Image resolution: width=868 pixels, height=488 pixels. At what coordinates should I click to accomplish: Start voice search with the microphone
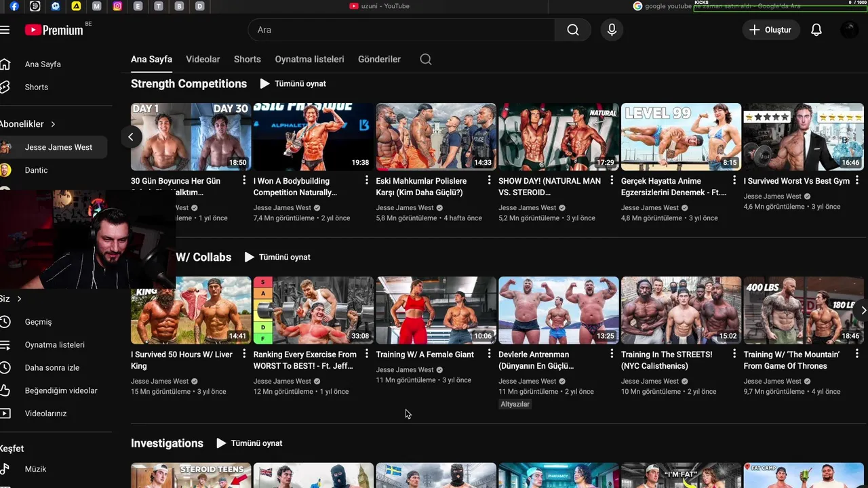pyautogui.click(x=612, y=30)
